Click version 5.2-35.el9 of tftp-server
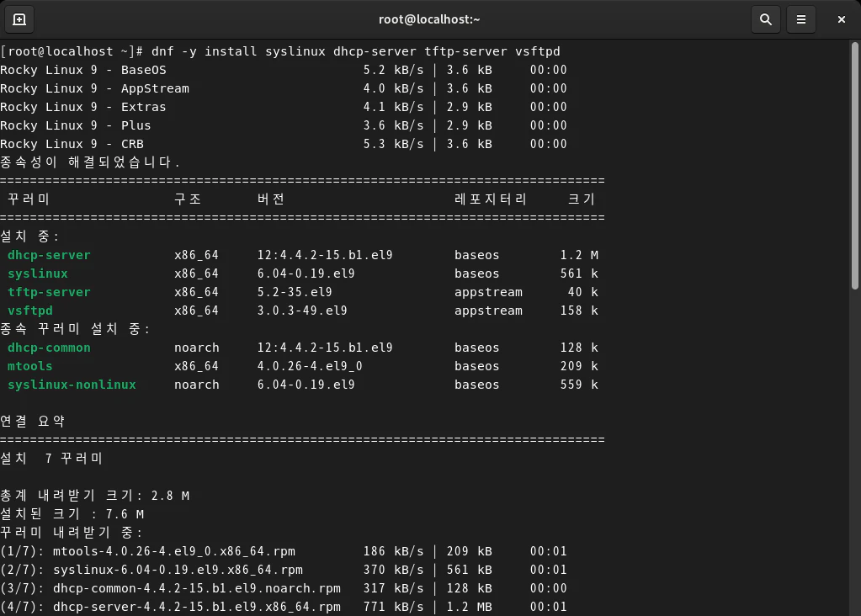The width and height of the screenshot is (861, 616). click(295, 292)
